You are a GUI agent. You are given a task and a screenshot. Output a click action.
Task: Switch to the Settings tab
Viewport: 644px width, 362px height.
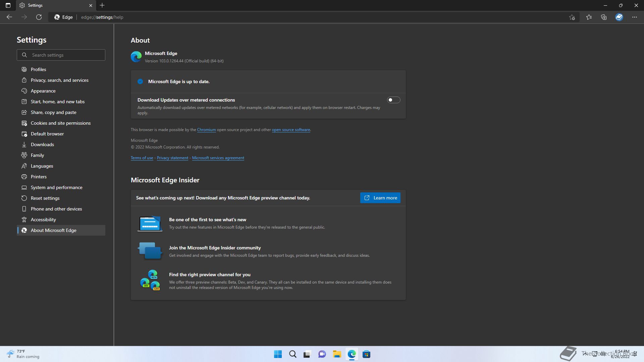[x=56, y=5]
